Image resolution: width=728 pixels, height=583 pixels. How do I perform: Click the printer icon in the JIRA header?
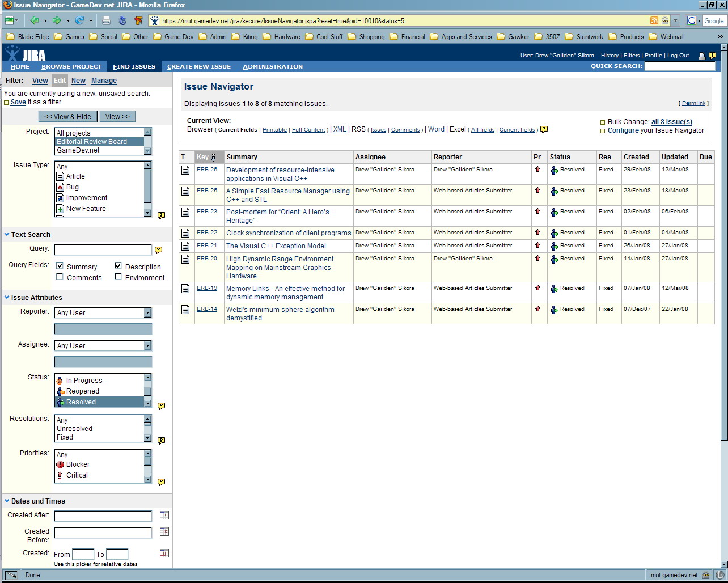(x=702, y=56)
